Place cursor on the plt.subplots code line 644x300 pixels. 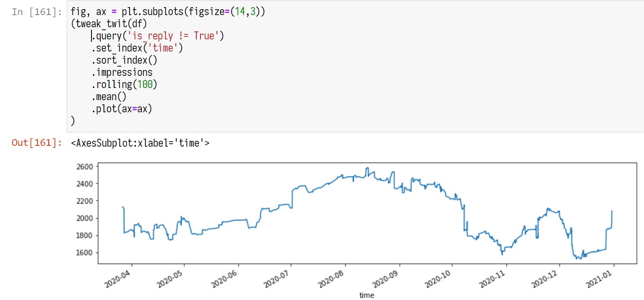[168, 12]
